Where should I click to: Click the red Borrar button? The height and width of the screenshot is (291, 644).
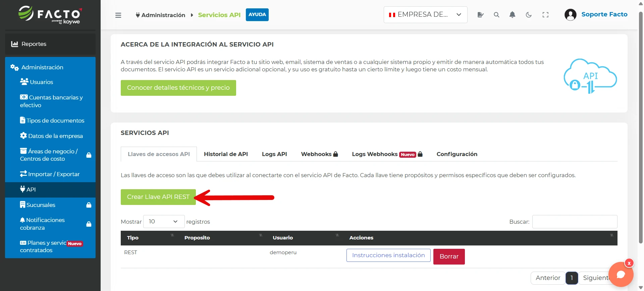click(449, 257)
